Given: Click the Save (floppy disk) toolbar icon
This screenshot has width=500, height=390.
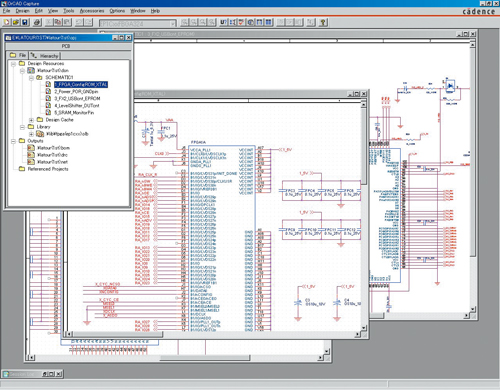Looking at the screenshot, I should tap(25, 22).
